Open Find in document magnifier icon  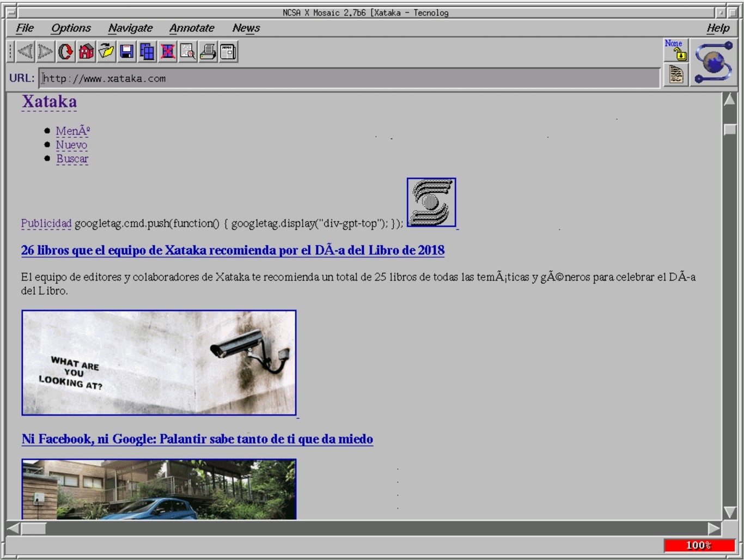188,52
